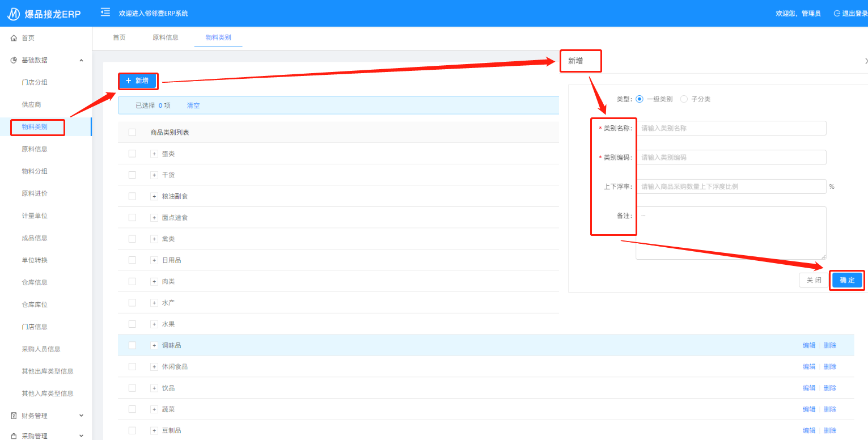Check the 粮油副食 row checkbox
Screen dimensions: 868x440
(x=132, y=196)
